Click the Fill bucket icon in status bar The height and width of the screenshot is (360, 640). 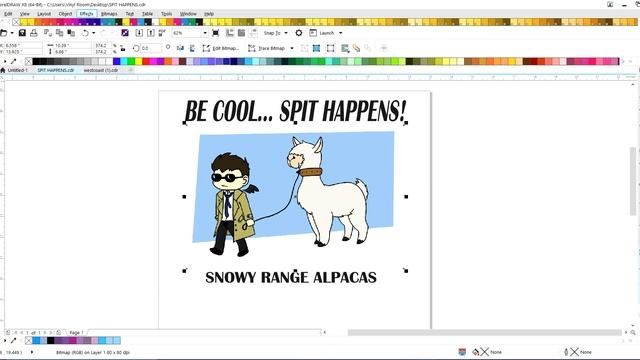point(476,352)
